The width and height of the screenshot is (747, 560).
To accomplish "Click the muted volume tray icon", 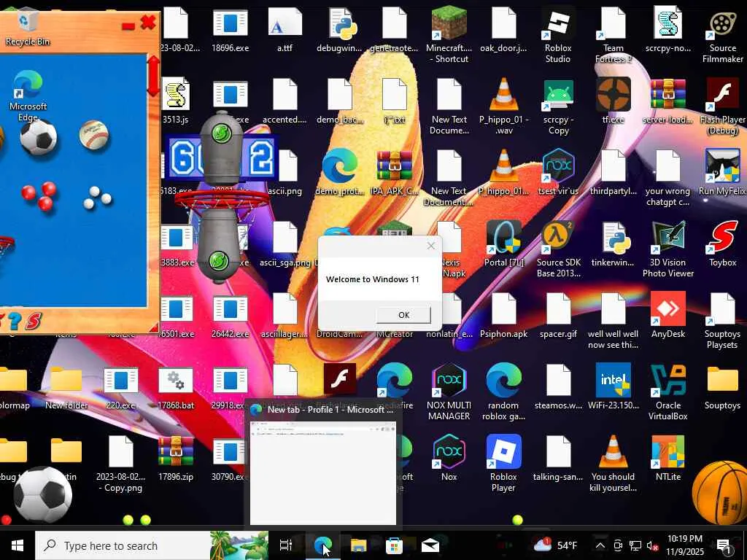I will point(651,545).
